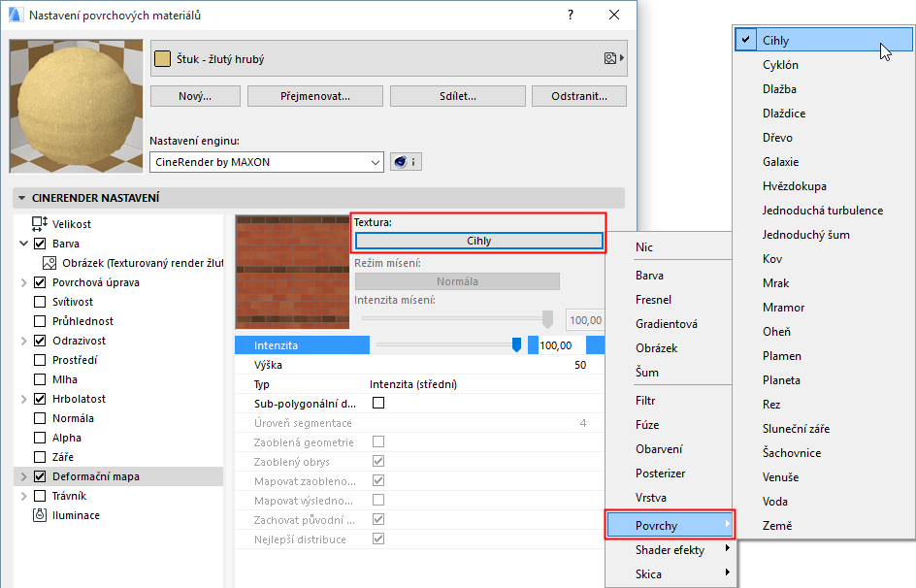Click the Přejmenovat... button

pyautogui.click(x=314, y=96)
